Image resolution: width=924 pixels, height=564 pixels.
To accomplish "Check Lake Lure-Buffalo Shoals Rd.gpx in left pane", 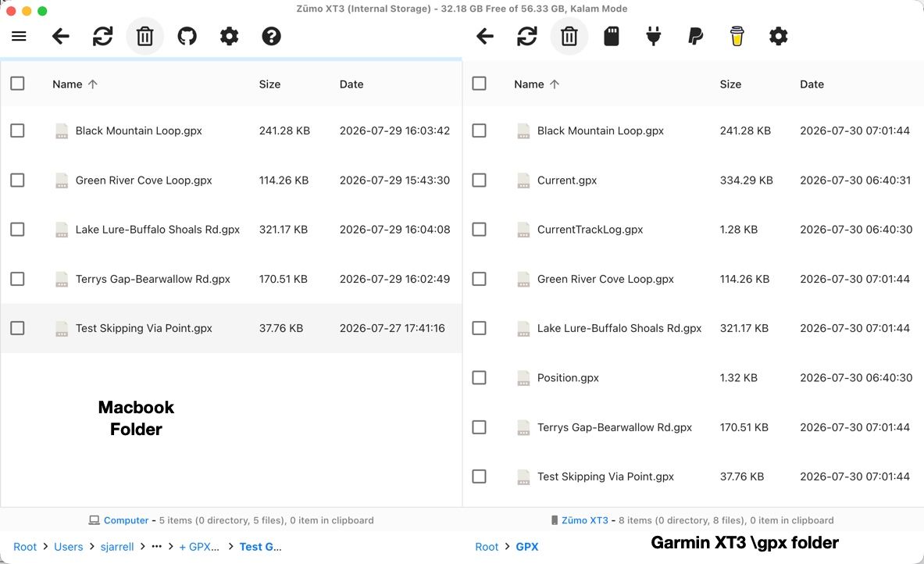I will 18,229.
